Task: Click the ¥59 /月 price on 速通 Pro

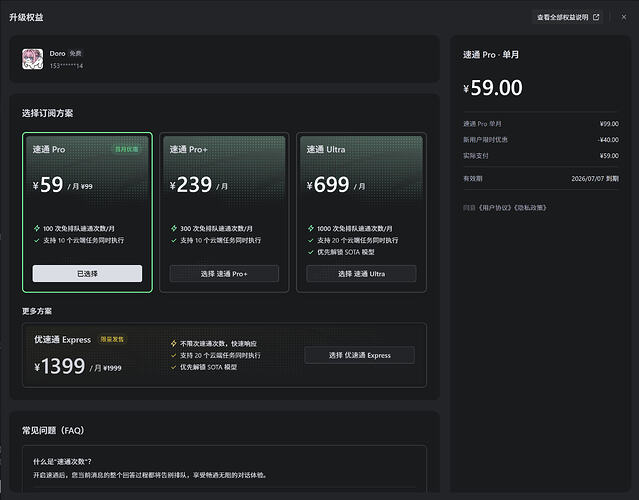Action: tap(63, 185)
